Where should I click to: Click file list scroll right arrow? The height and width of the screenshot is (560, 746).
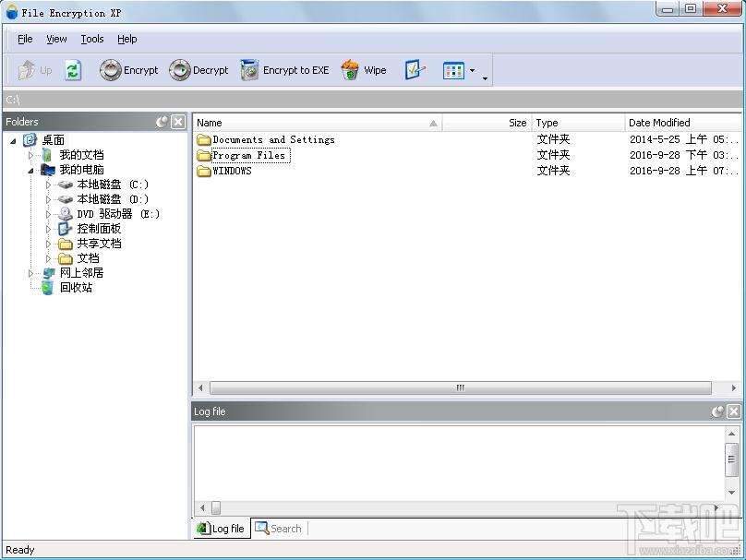click(734, 387)
